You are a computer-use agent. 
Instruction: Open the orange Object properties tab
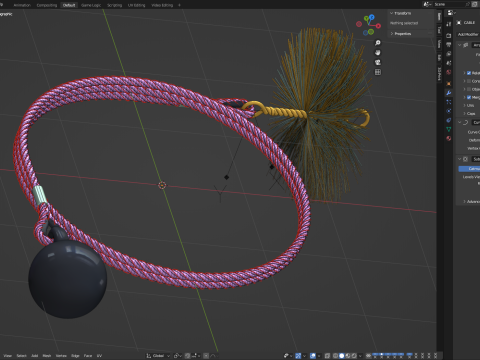[449, 84]
